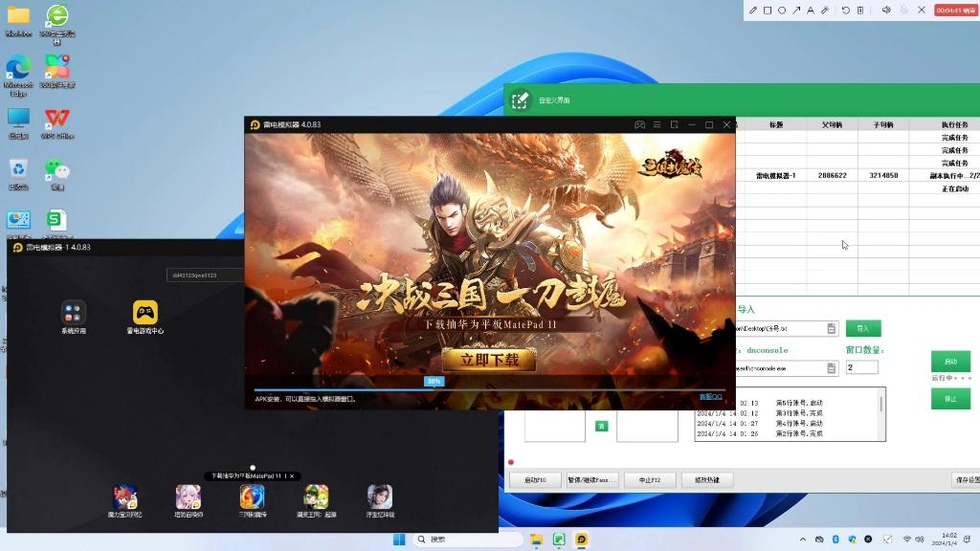This screenshot has width=980, height=551.
Task: Open the Recycle Bin on the desktop
Action: tap(18, 175)
